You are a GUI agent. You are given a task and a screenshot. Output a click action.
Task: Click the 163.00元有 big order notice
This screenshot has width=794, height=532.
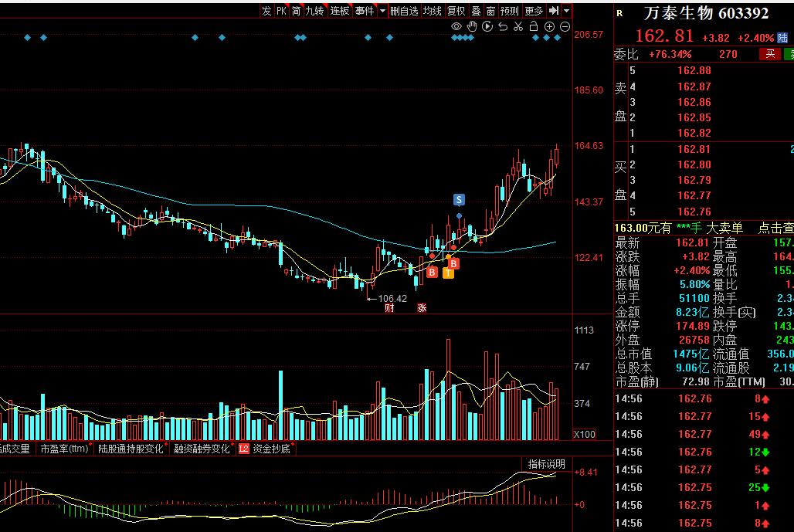643,229
